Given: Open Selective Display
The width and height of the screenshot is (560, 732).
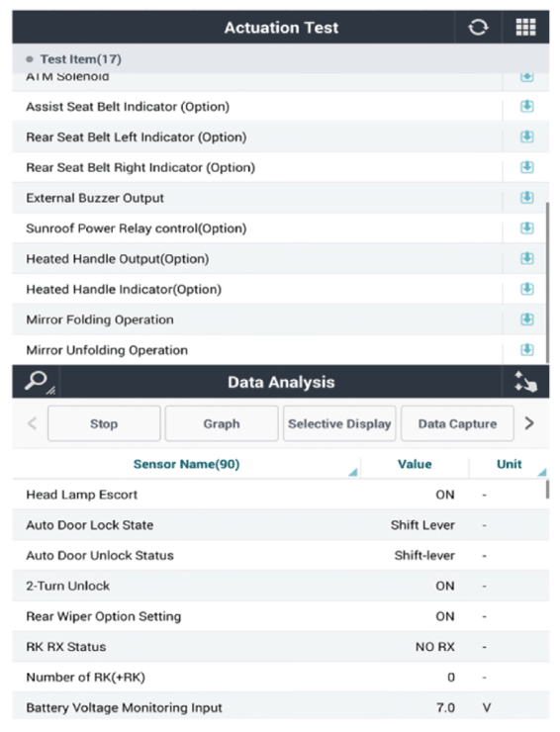Looking at the screenshot, I should click(339, 423).
